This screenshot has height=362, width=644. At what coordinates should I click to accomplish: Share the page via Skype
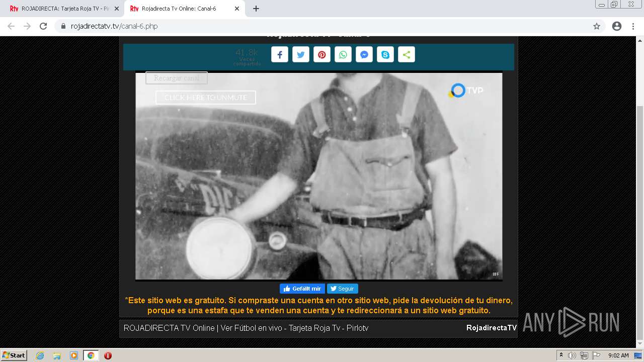point(385,55)
